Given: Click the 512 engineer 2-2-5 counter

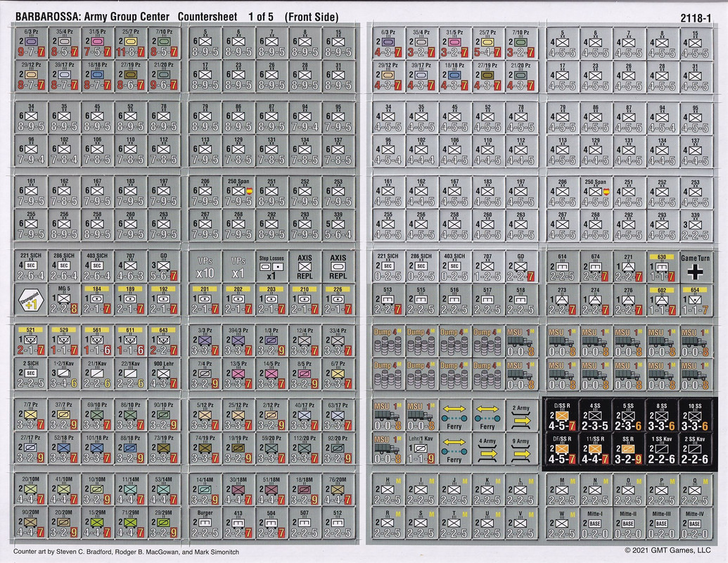Looking at the screenshot, I should click(x=338, y=523).
